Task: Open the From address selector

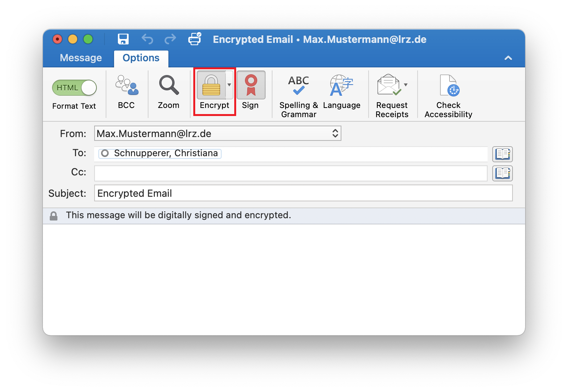Action: point(335,133)
